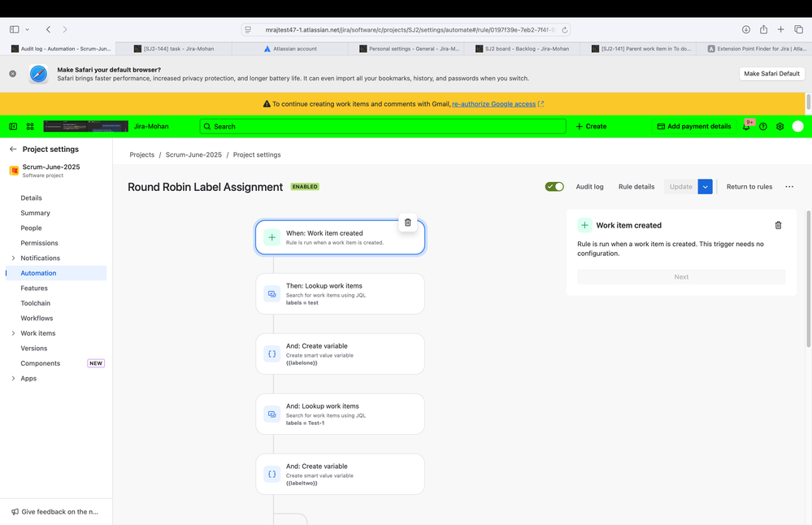Expand the Notifications section chevron
Image resolution: width=812 pixels, height=525 pixels.
pos(13,258)
